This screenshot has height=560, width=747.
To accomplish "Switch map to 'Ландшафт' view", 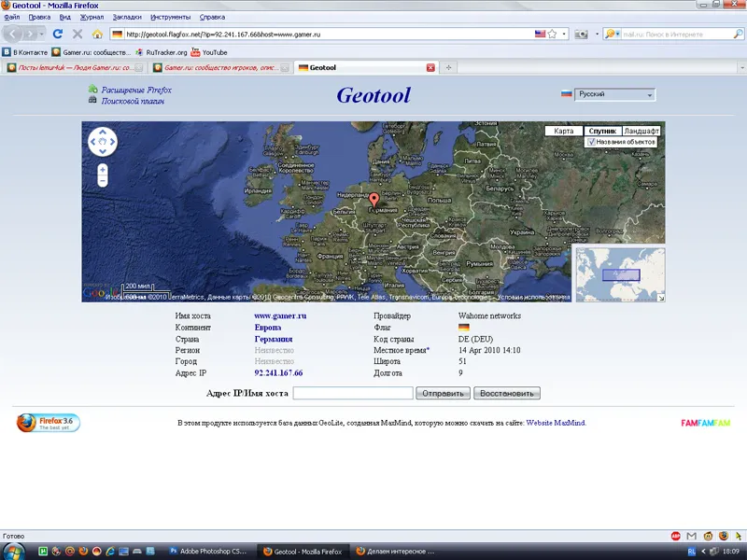I will click(x=641, y=131).
